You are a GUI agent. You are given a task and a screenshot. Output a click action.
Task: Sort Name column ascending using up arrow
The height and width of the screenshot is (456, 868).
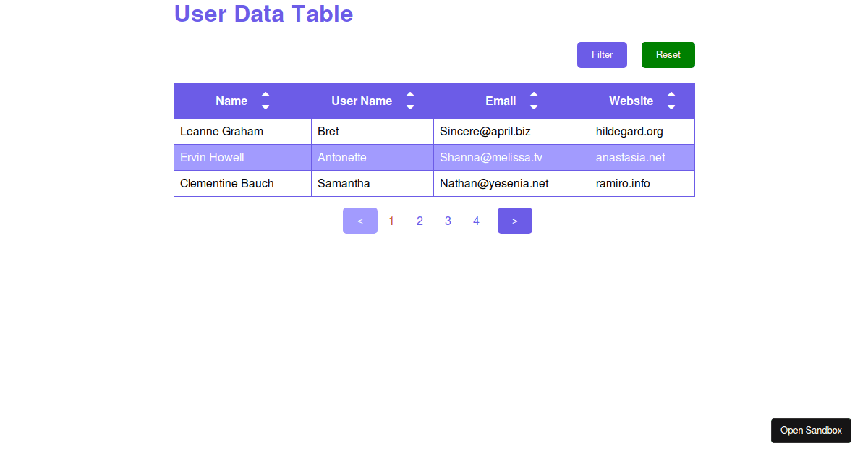pos(265,96)
